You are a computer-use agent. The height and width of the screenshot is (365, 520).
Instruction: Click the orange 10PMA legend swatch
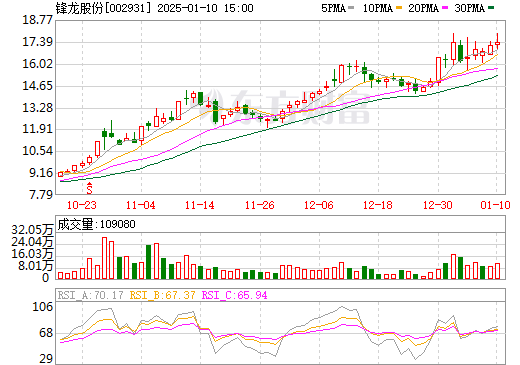399,8
